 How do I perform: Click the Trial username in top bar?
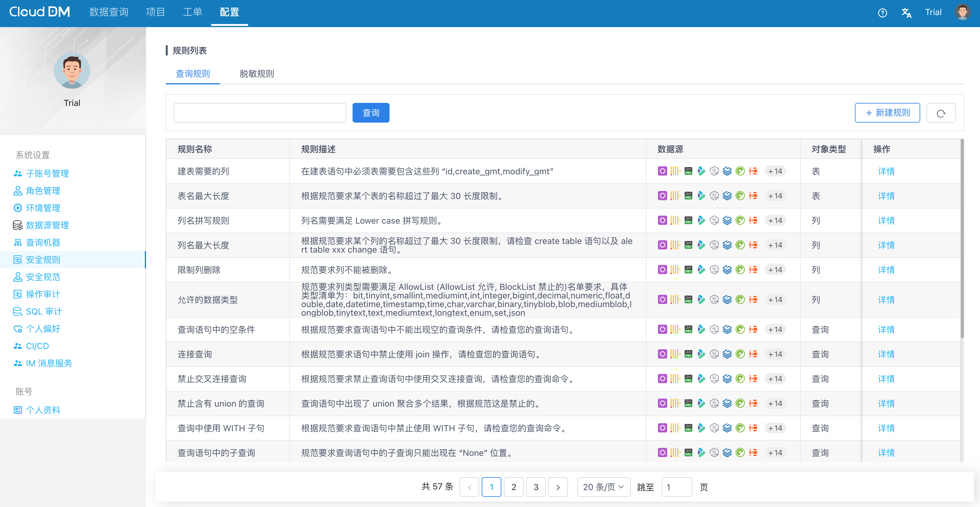pyautogui.click(x=933, y=12)
